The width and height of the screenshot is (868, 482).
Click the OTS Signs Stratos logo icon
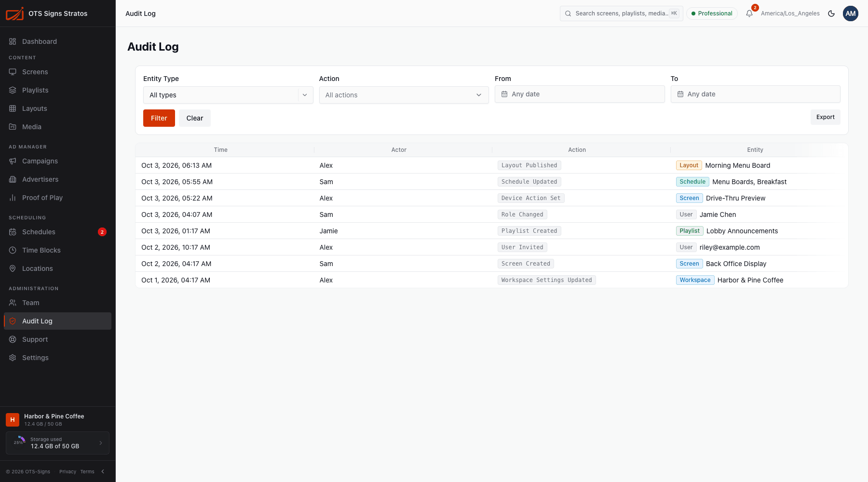click(x=14, y=13)
